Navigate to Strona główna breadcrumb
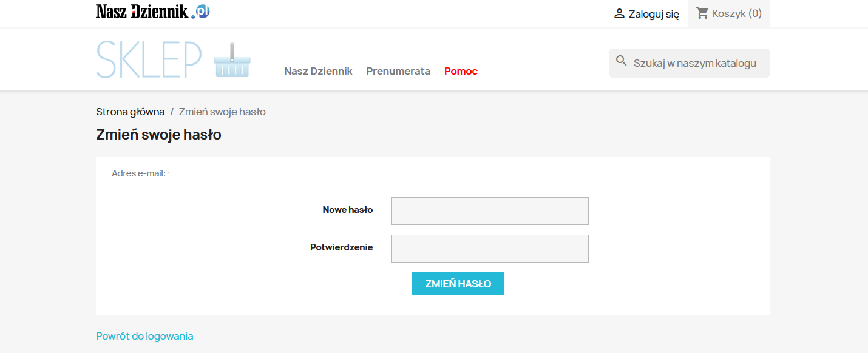Viewport: 868px width, 353px height. [129, 112]
